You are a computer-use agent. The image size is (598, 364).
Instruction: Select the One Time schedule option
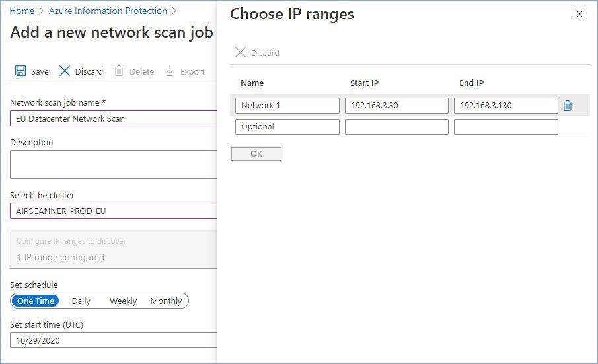(36, 301)
